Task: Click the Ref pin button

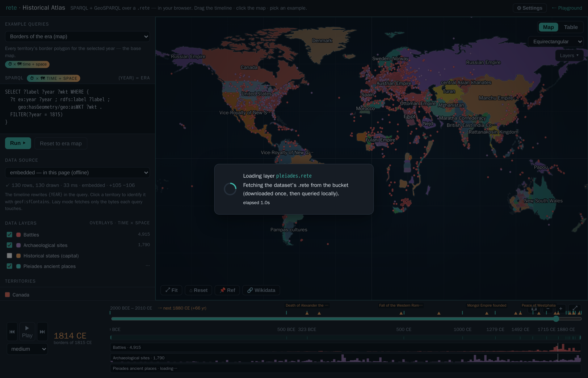Action: (x=227, y=290)
